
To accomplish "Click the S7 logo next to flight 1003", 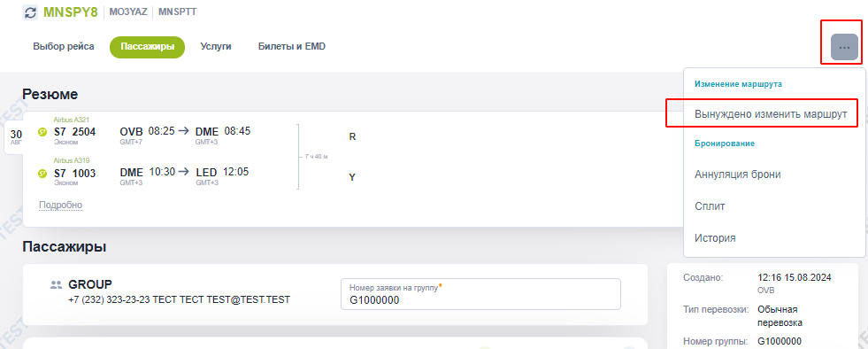I will [x=42, y=174].
